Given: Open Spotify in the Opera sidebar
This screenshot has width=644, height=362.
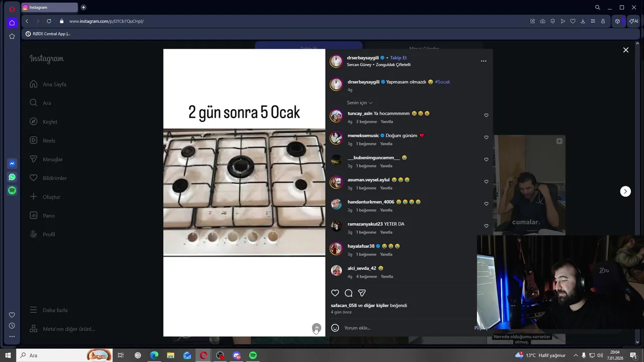Looking at the screenshot, I should [x=12, y=191].
